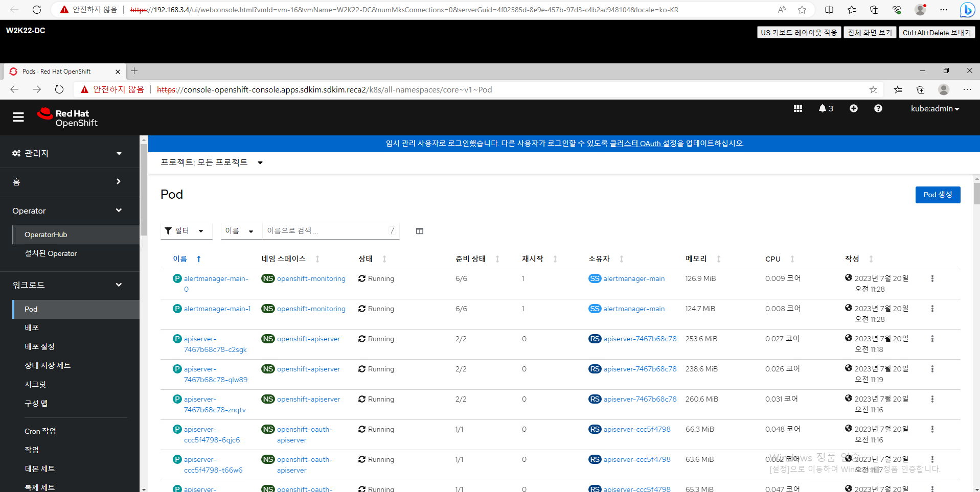Open OperatorHub in the sidebar
The width and height of the screenshot is (980, 492).
[76, 235]
